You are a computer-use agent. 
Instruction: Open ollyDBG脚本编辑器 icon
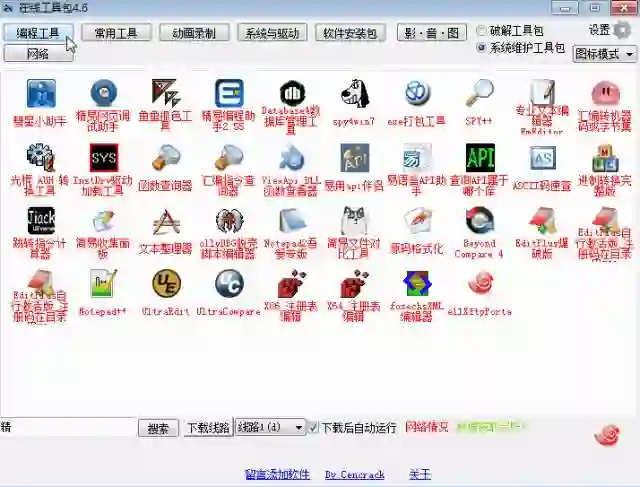pyautogui.click(x=229, y=221)
